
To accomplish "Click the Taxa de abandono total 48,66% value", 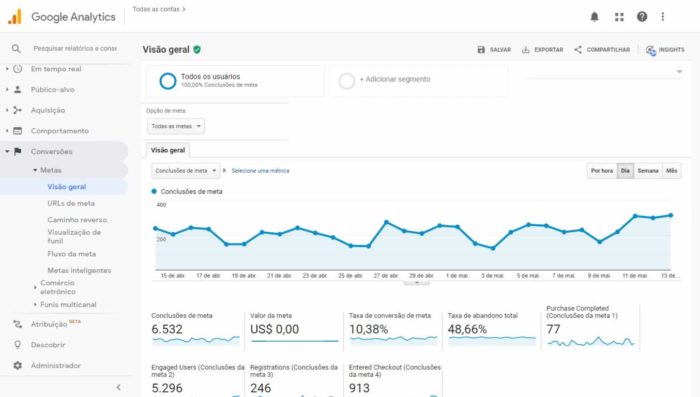I will 467,329.
